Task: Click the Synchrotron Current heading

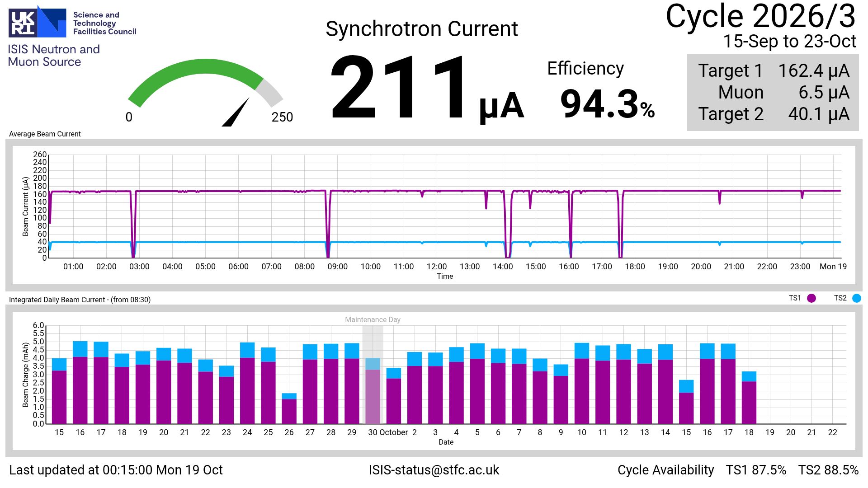Action: click(x=421, y=29)
